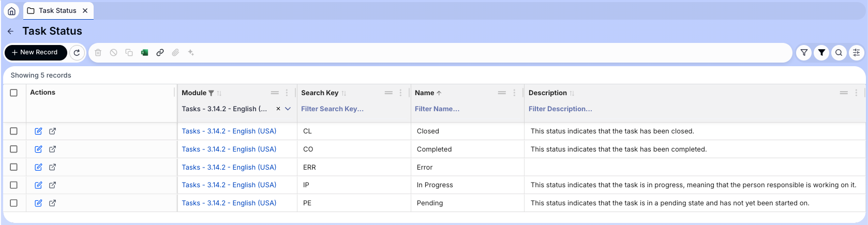The height and width of the screenshot is (225, 868).
Task: Click the attachment paperclip icon
Action: click(175, 53)
